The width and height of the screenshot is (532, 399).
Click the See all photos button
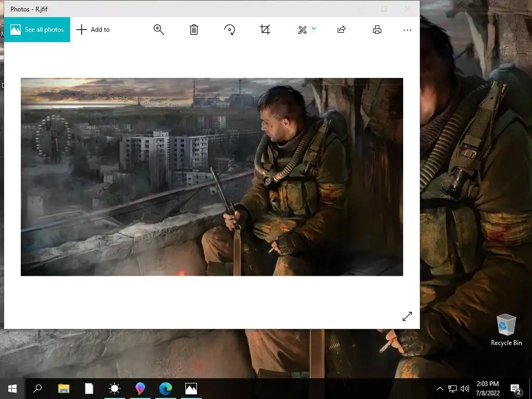tap(37, 30)
